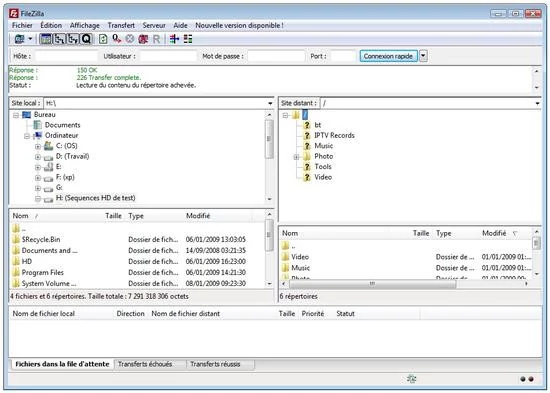550x393 pixels.
Task: Open the filename filters icon
Action: (x=174, y=39)
